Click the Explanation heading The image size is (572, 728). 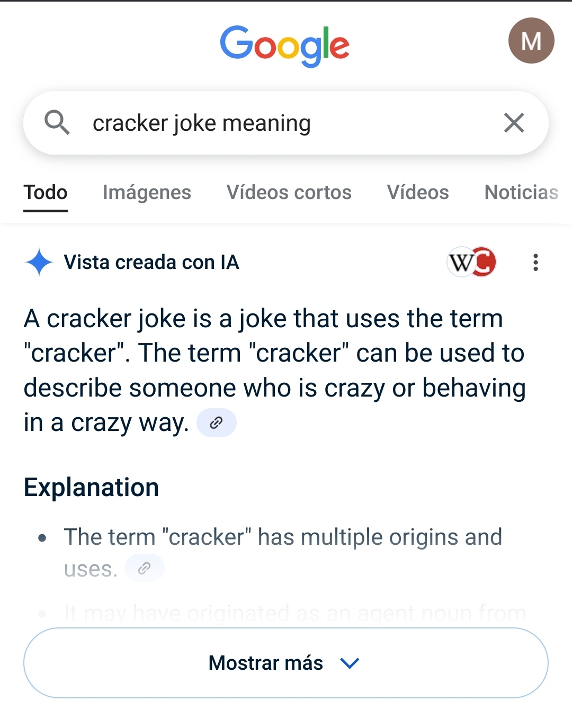[91, 487]
